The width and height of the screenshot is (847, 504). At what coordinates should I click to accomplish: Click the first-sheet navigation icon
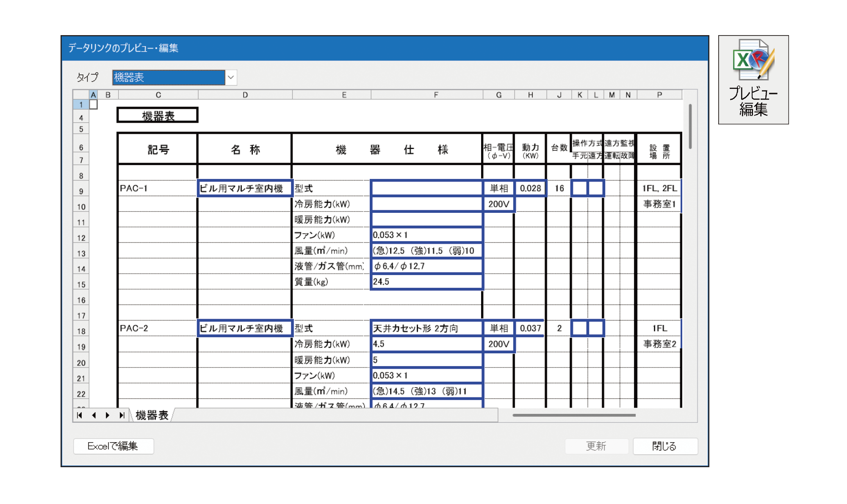(79, 416)
